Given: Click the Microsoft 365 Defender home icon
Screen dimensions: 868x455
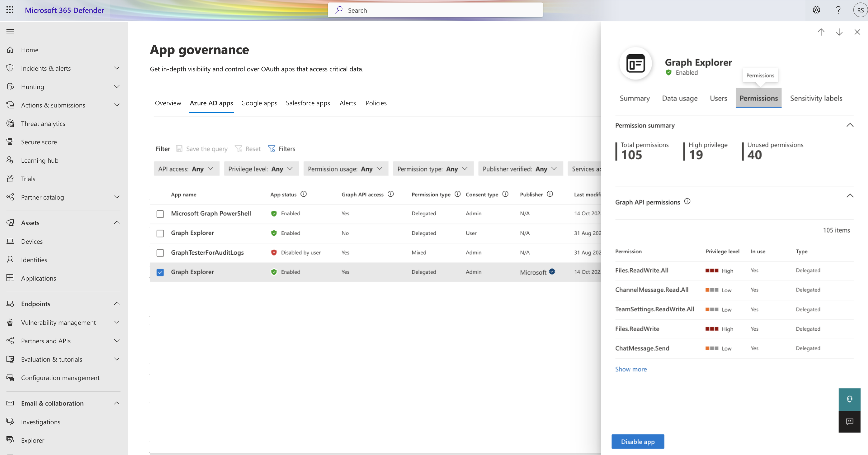Looking at the screenshot, I should tap(10, 49).
